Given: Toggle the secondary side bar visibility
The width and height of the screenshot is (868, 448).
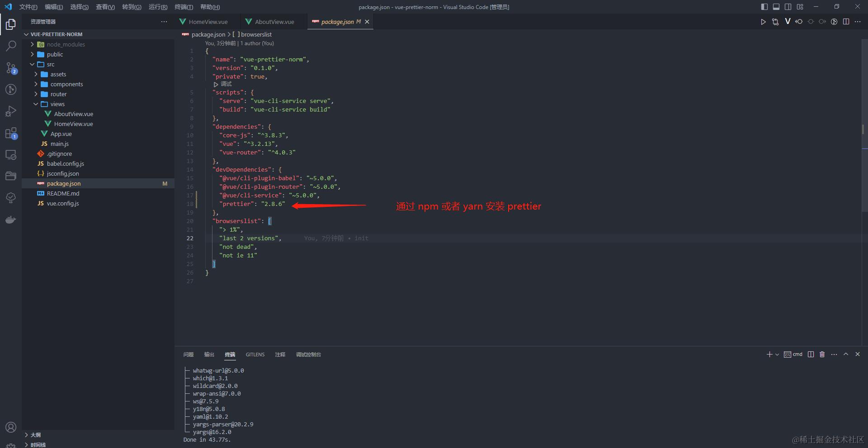Looking at the screenshot, I should (788, 7).
